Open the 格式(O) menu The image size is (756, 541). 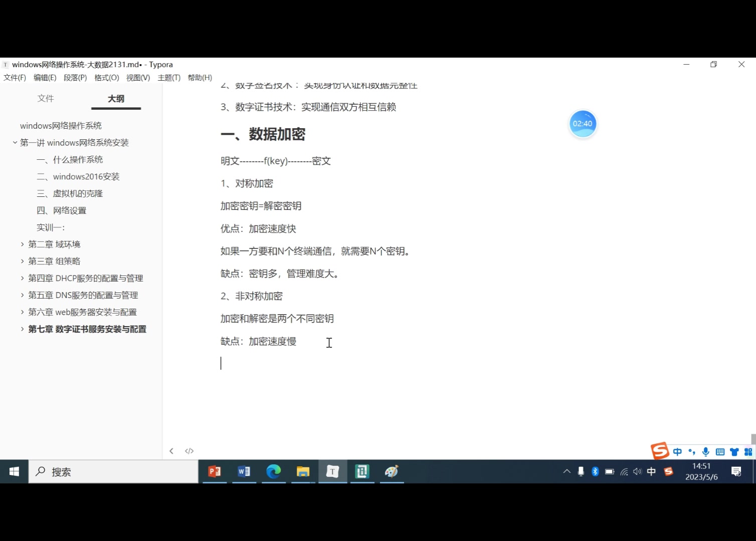pyautogui.click(x=107, y=78)
